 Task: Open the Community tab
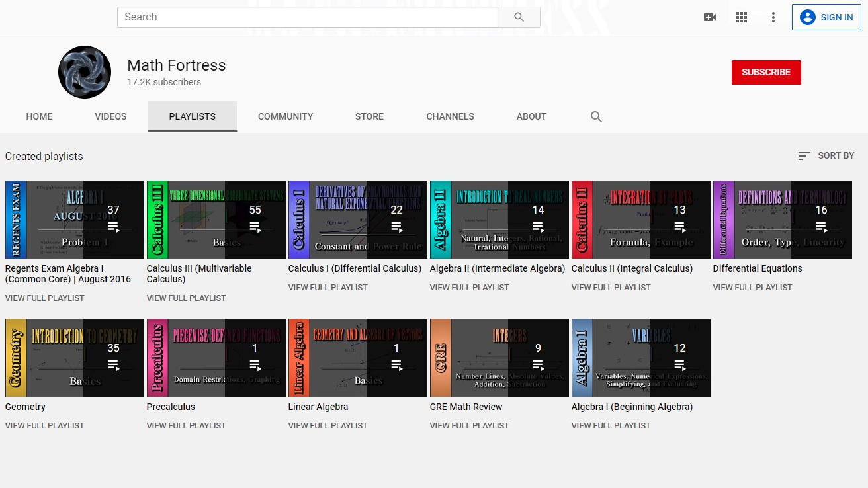coord(286,116)
